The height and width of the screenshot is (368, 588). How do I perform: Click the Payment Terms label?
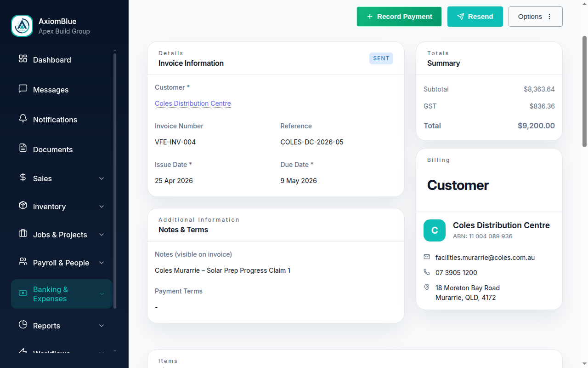point(179,291)
